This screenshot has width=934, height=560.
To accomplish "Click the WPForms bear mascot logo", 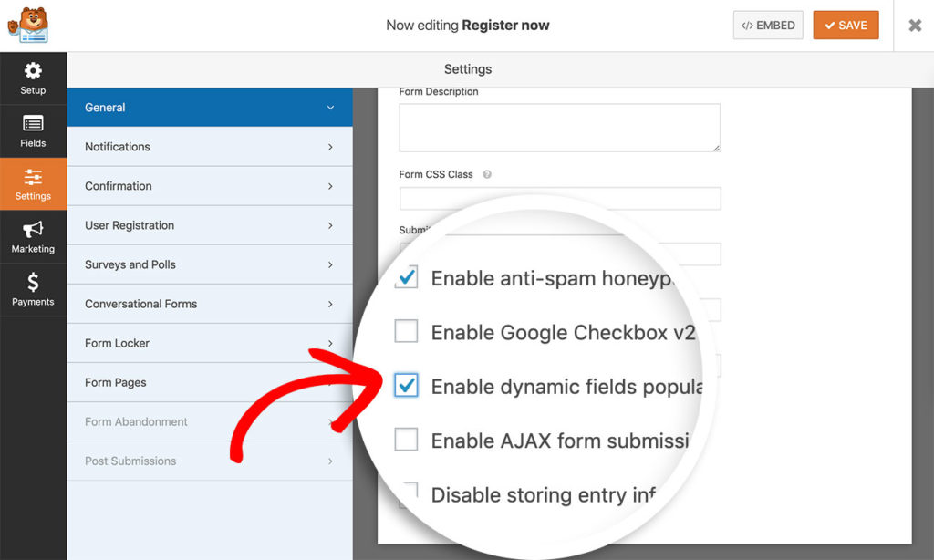I will [x=26, y=25].
